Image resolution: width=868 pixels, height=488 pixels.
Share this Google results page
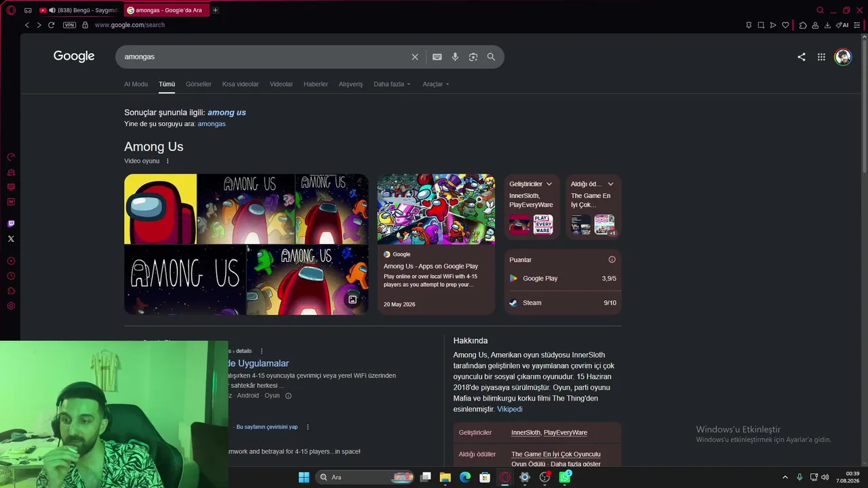tap(802, 57)
